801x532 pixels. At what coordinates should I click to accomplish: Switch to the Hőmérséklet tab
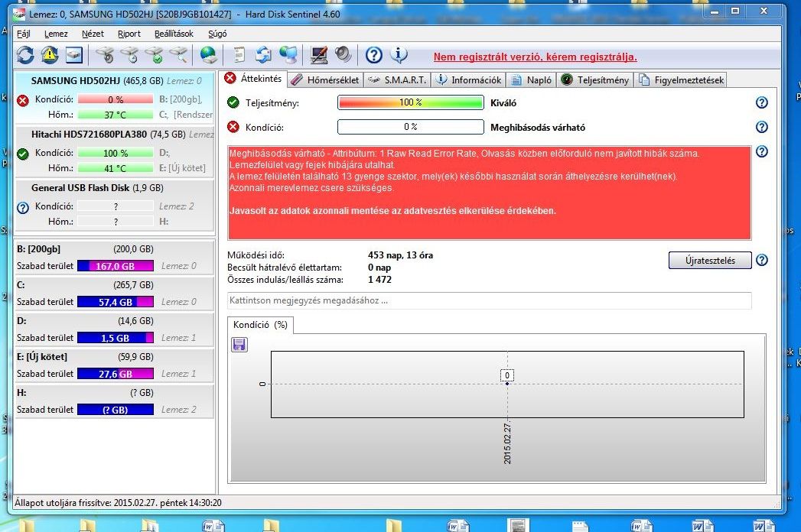[325, 79]
